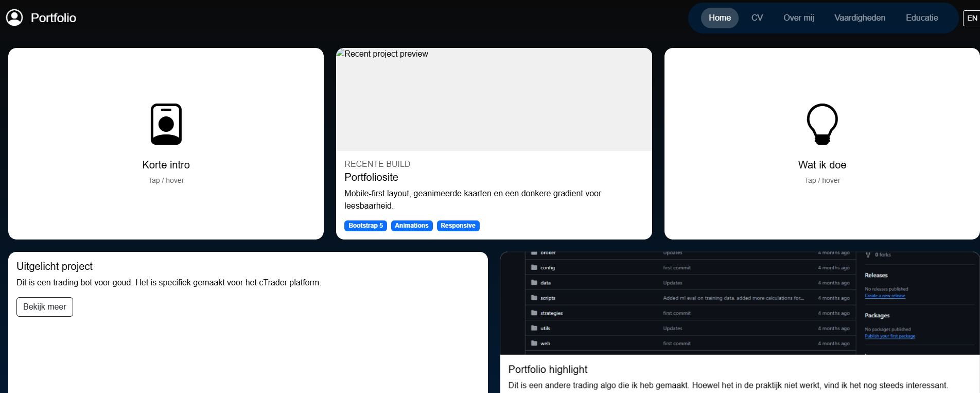Viewport: 980px width, 393px height.
Task: Navigate to Vaardigheden
Action: (x=860, y=18)
